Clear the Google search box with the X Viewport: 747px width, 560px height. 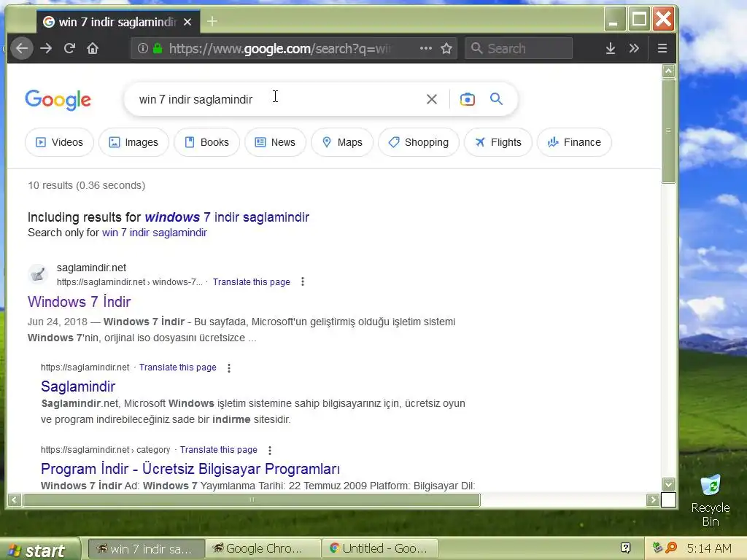[432, 99]
